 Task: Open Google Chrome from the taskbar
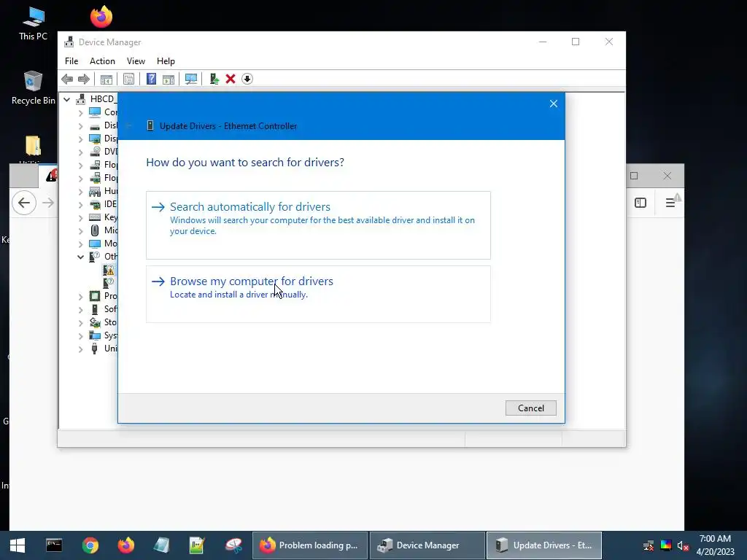(90, 545)
